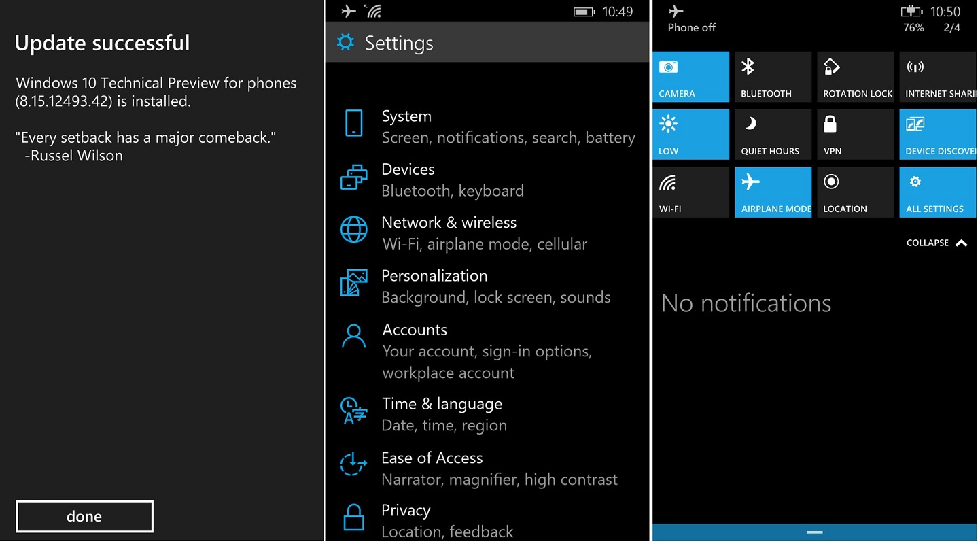980x544 pixels.
Task: Click the battery icon in Settings status bar
Action: [584, 12]
